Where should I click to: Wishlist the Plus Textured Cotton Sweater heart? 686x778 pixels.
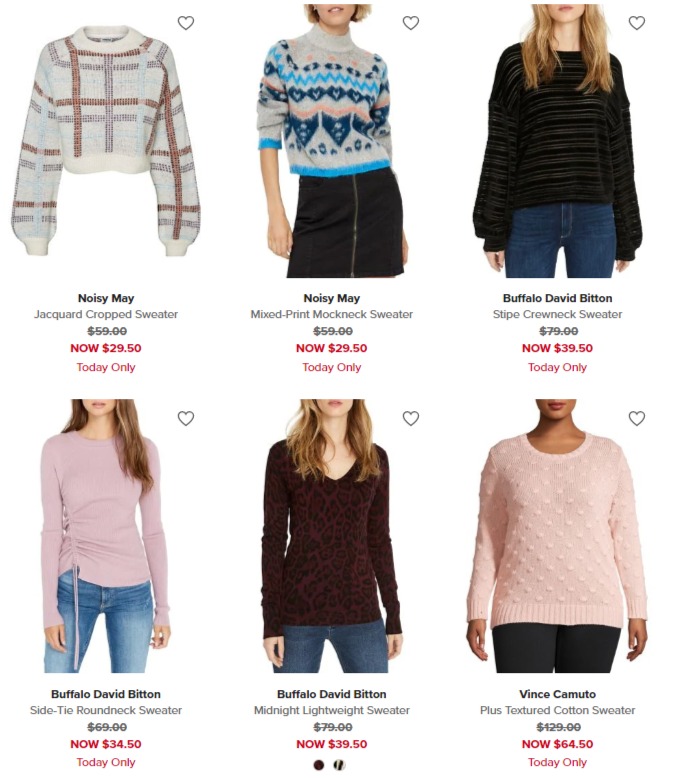click(637, 419)
